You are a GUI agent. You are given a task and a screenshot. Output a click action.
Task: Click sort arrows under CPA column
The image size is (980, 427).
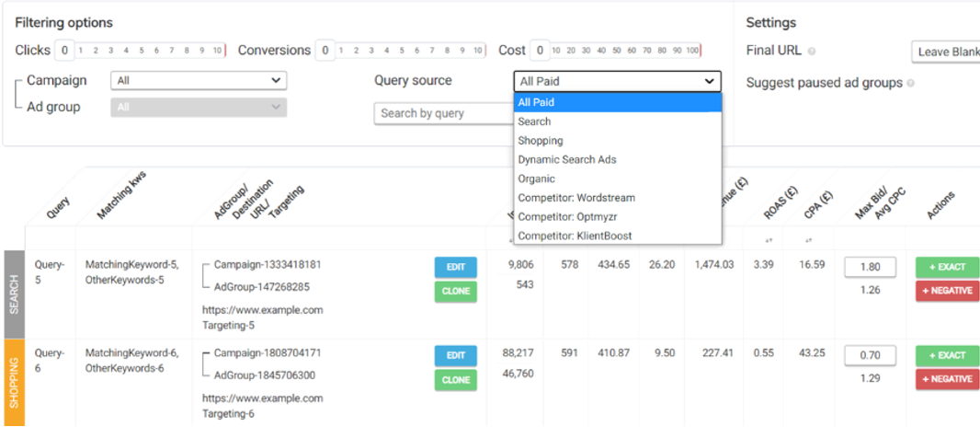point(808,241)
